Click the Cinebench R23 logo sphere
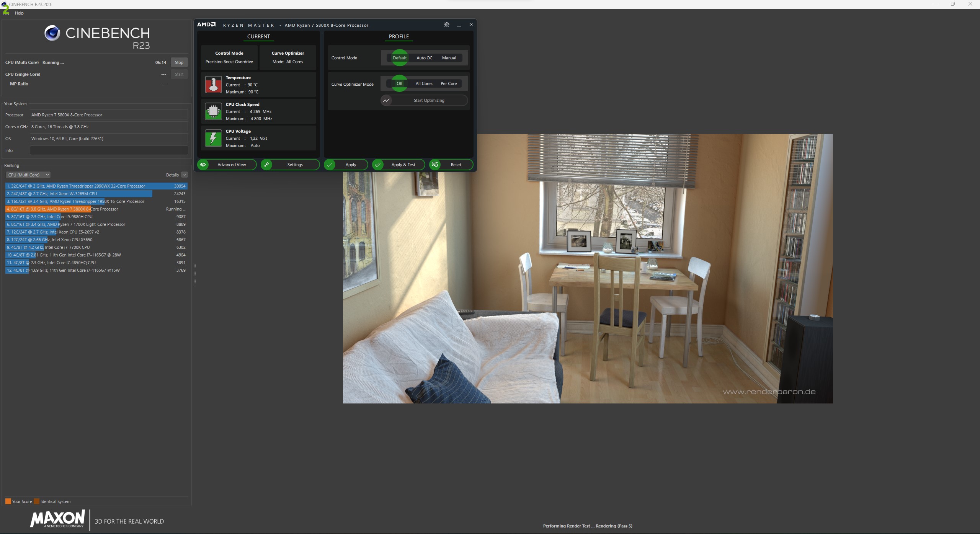 (x=52, y=33)
